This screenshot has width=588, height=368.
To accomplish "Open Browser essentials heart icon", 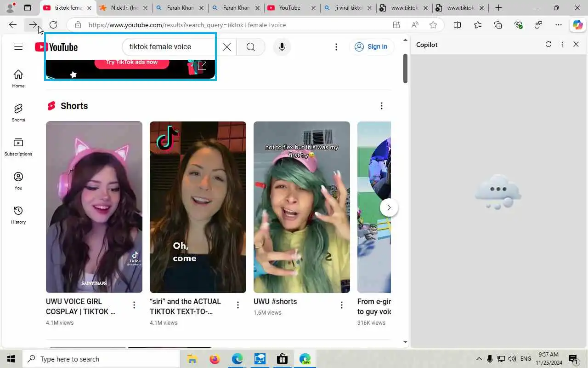I will [x=518, y=25].
